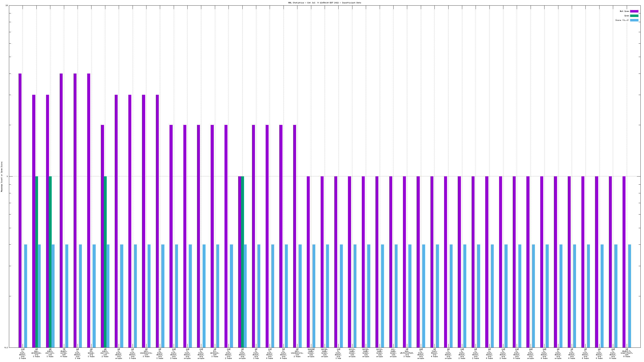Click the 12.apews.org 3 hops label

(91, 354)
